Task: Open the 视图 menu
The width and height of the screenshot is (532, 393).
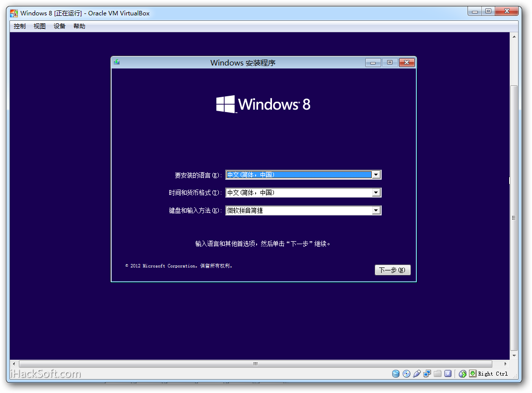Action: coord(39,26)
